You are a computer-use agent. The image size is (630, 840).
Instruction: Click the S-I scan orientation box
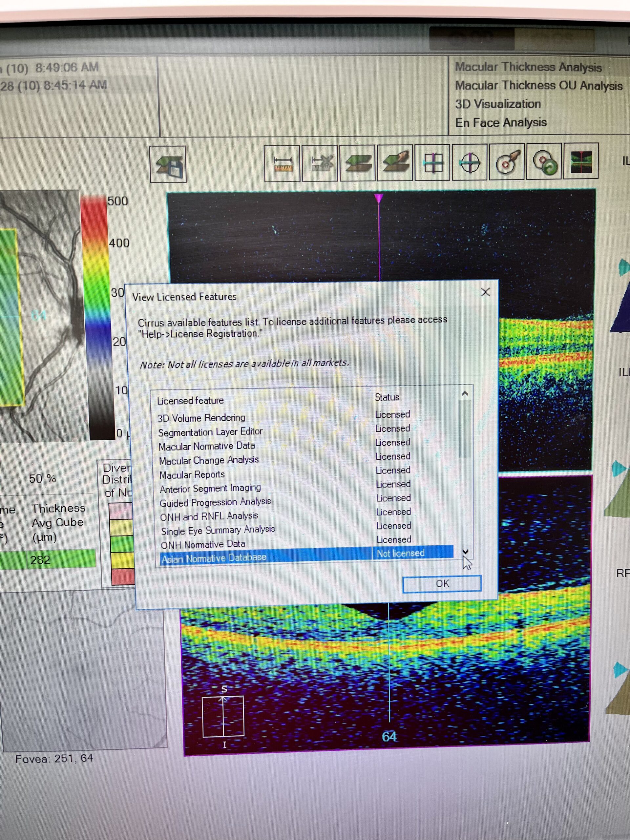[223, 716]
